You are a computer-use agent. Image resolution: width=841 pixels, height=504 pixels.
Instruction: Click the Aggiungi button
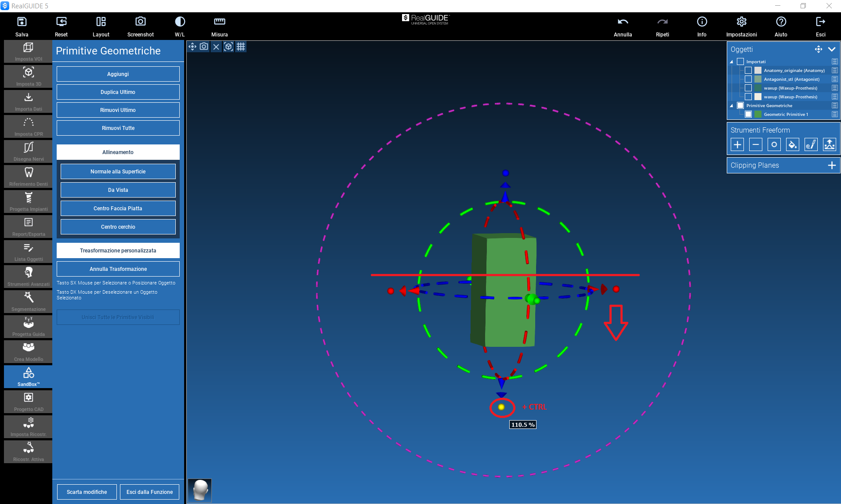pos(118,74)
